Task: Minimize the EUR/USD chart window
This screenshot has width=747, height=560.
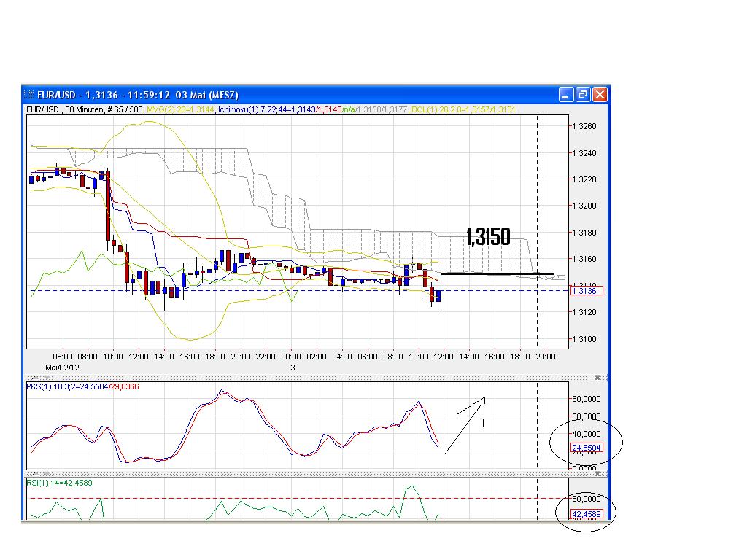Action: pos(566,94)
